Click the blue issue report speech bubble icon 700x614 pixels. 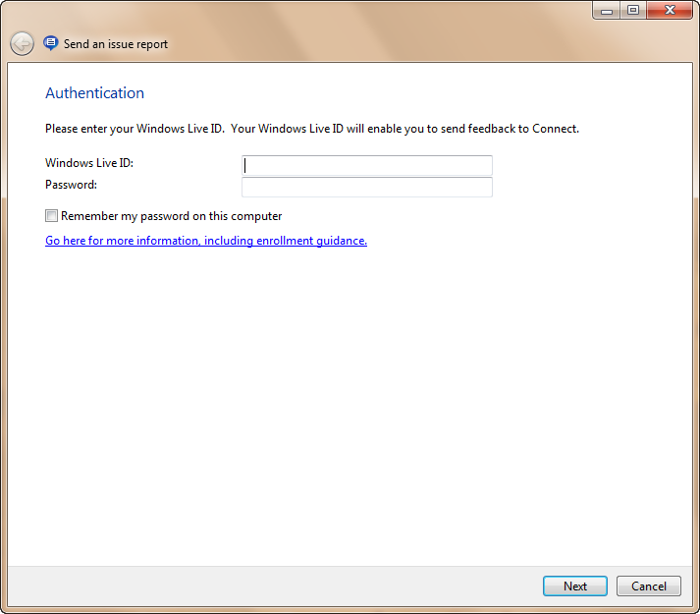pos(51,43)
